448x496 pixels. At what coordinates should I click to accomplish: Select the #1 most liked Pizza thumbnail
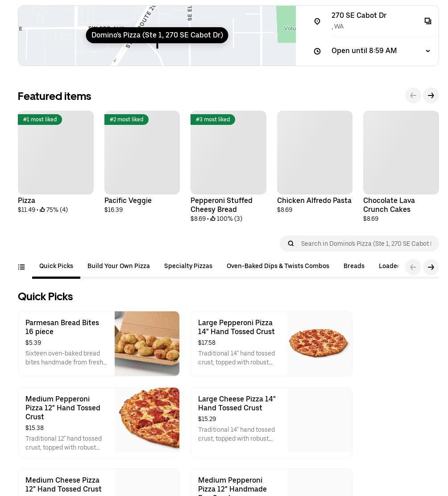56,153
